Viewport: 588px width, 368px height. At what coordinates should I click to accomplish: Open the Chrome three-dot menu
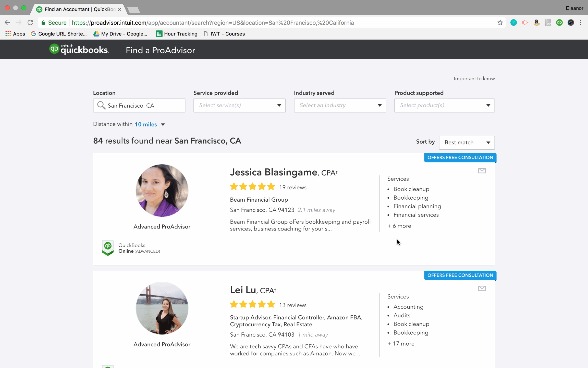(581, 22)
